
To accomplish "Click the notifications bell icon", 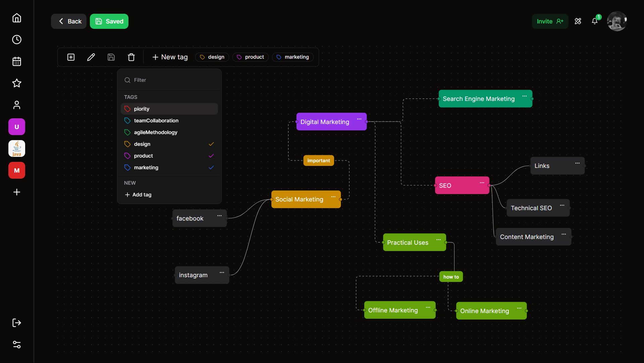I will coord(594,21).
